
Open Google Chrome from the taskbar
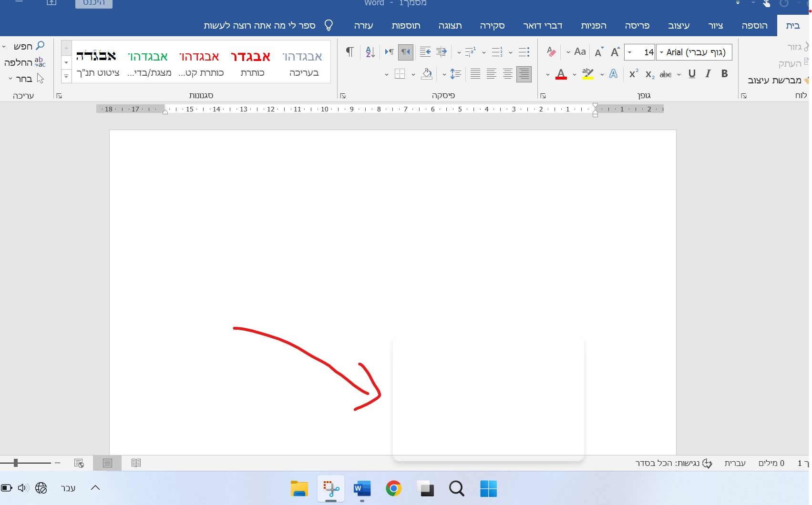393,488
